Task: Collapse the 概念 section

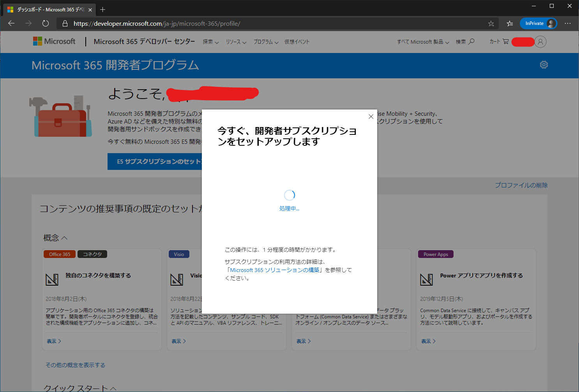Action: point(55,238)
